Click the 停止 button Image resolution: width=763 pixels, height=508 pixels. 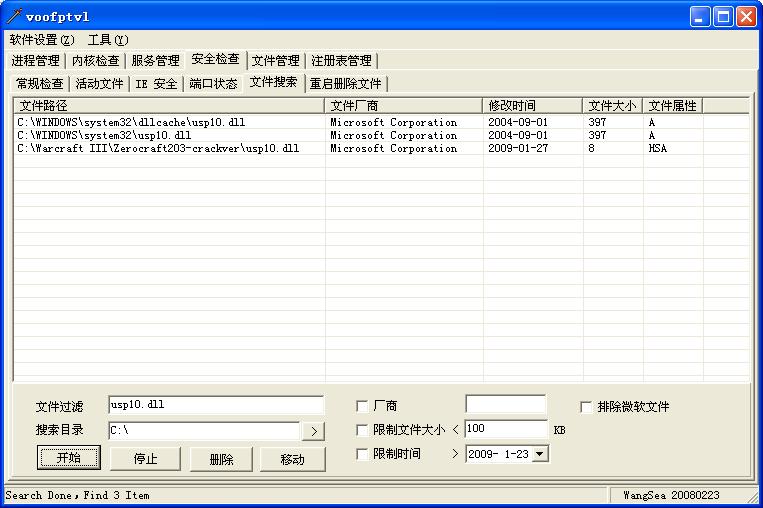point(145,459)
